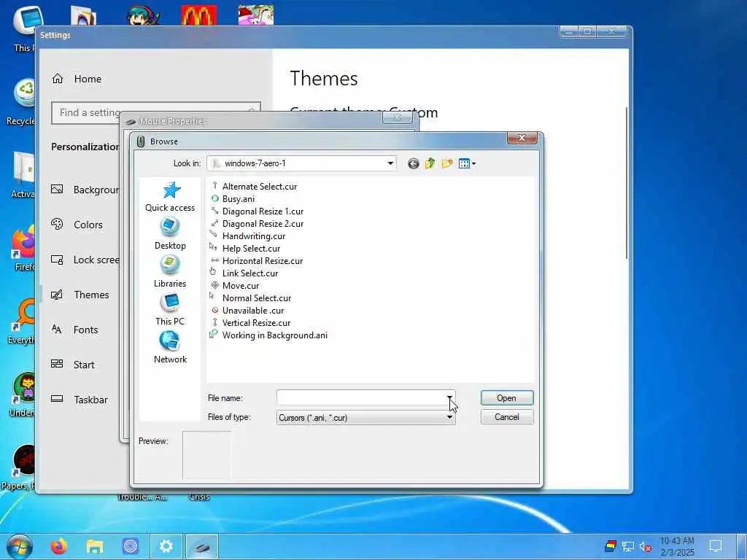This screenshot has height=560, width=747.
Task: Create new folder icon in Browse dialog
Action: pyautogui.click(x=447, y=164)
